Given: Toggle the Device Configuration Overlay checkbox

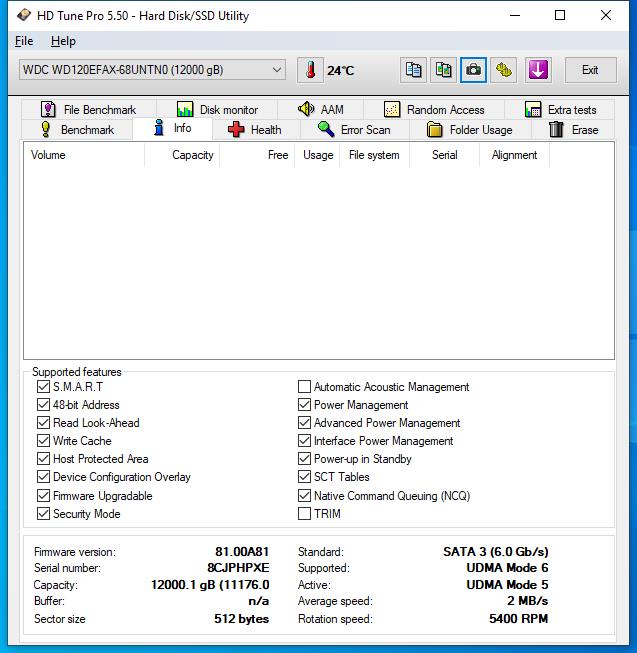Looking at the screenshot, I should pos(43,476).
